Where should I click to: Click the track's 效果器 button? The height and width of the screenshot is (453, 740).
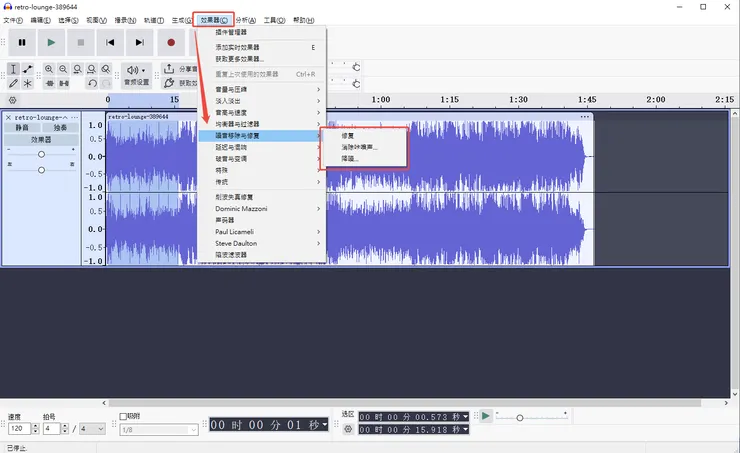click(40, 140)
